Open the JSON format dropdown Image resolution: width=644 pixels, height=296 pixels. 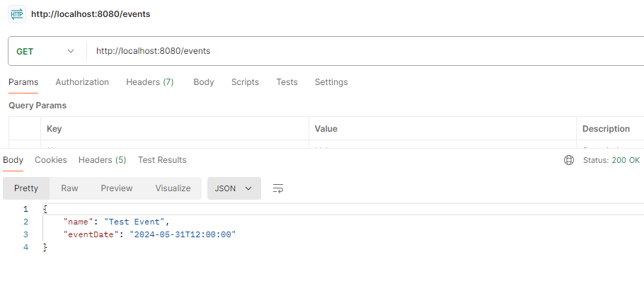coord(234,188)
